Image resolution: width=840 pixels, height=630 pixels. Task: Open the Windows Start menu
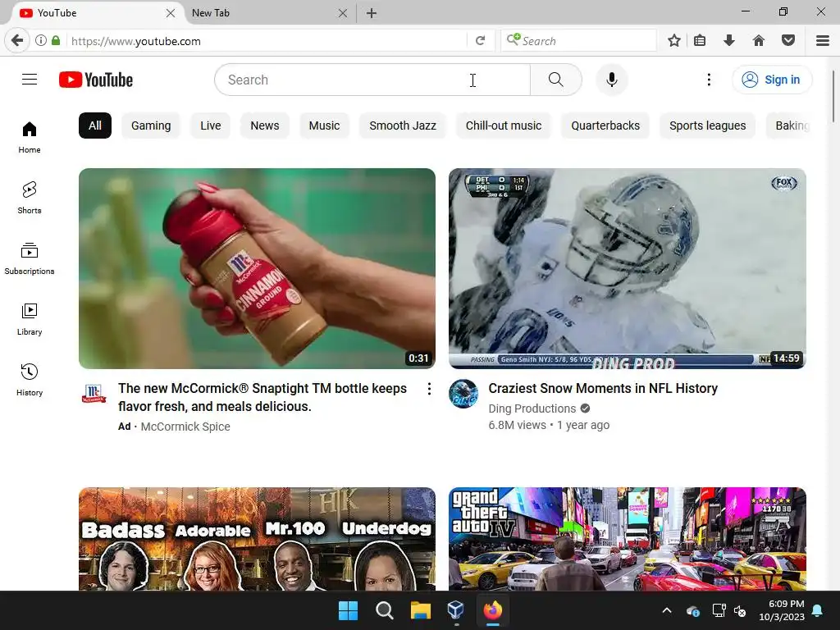click(x=348, y=610)
